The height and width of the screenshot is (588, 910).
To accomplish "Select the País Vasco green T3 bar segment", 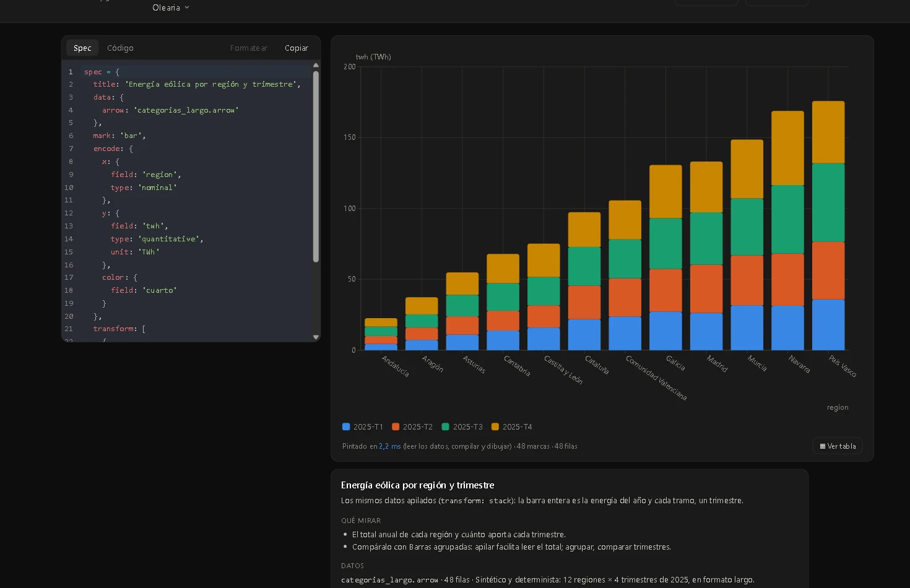I will click(x=828, y=202).
